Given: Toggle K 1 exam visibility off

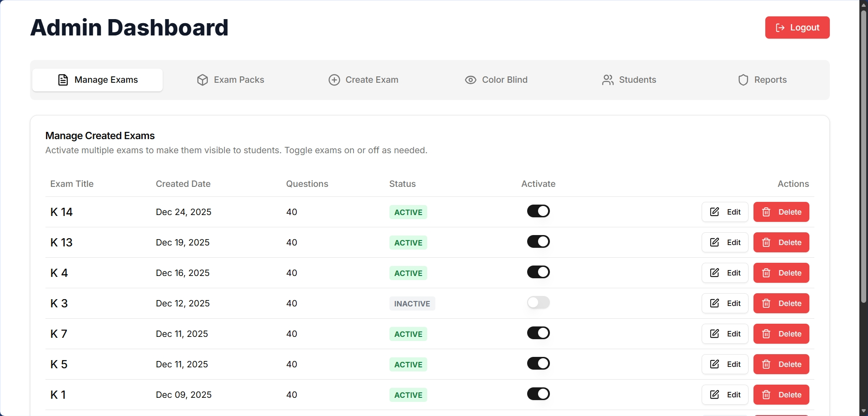Looking at the screenshot, I should (538, 394).
